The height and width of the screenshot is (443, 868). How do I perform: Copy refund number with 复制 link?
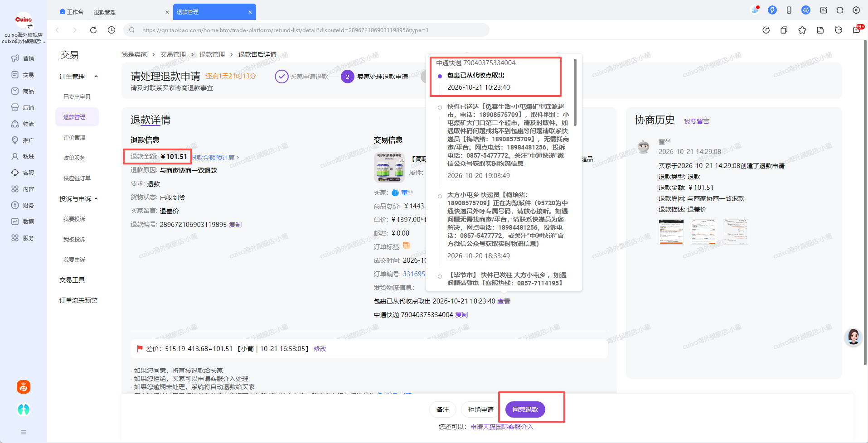(235, 225)
